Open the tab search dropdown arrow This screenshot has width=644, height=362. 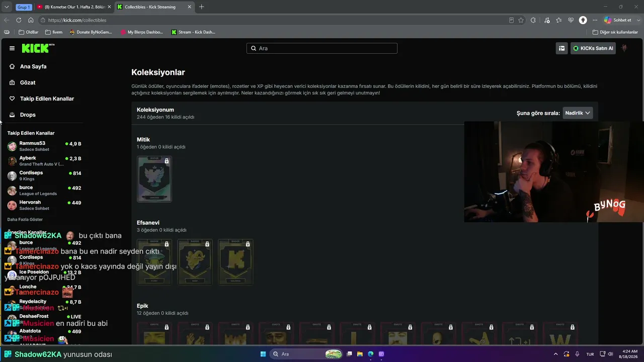click(x=7, y=7)
